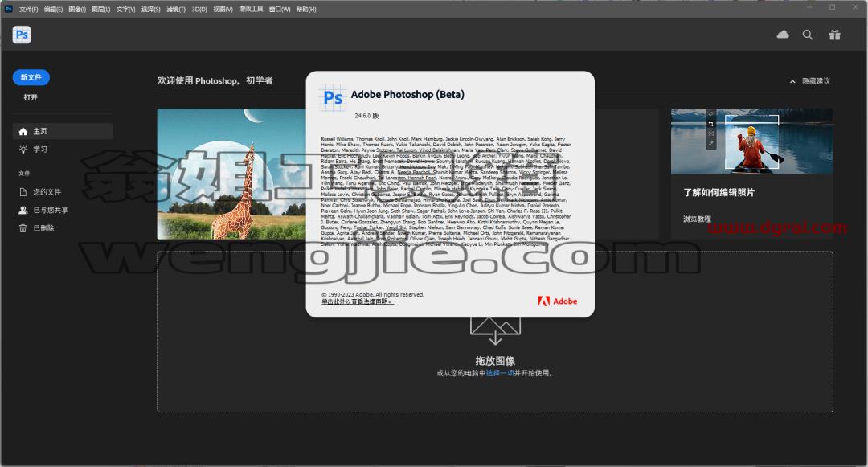
Task: Click the Adobe Photoshop (Beta) title
Action: point(407,95)
